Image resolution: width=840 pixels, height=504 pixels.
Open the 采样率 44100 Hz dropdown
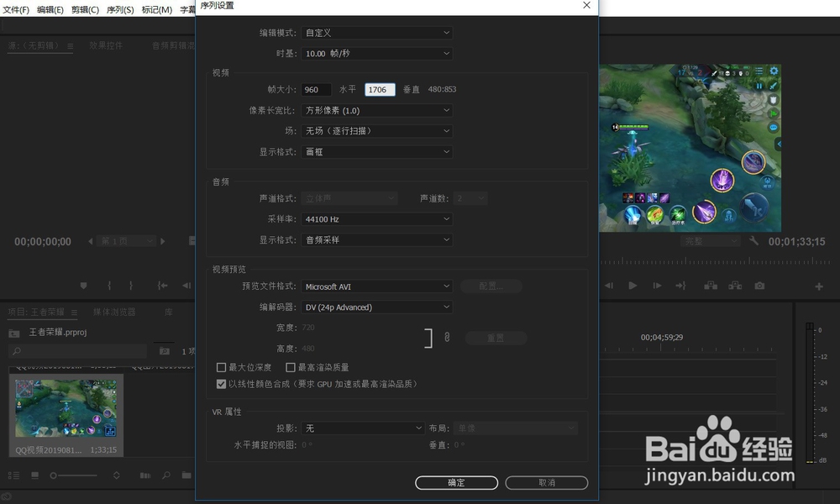(x=376, y=219)
